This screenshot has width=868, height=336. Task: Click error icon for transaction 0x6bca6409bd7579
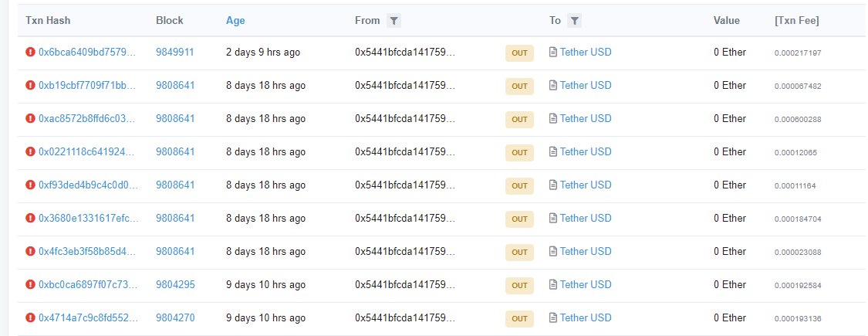tap(30, 53)
